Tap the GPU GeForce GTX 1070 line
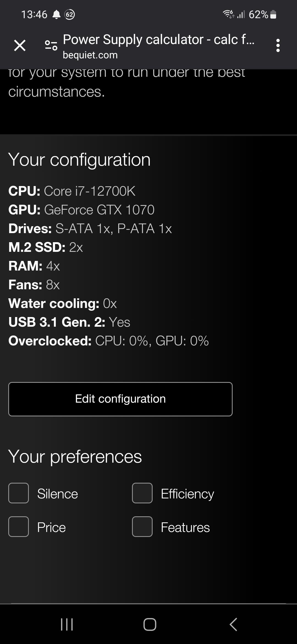Image resolution: width=297 pixels, height=644 pixels. (x=81, y=210)
